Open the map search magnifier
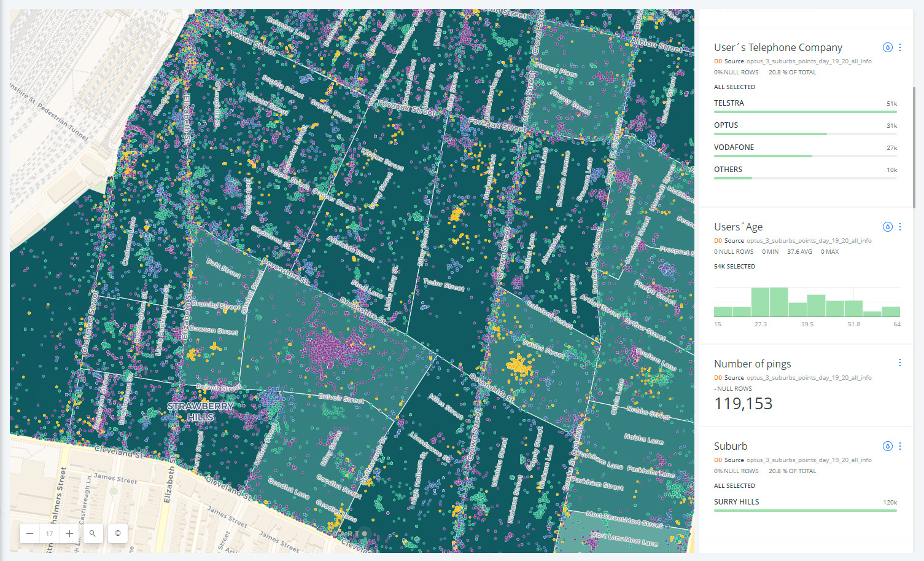The width and height of the screenshot is (924, 561). 92,533
